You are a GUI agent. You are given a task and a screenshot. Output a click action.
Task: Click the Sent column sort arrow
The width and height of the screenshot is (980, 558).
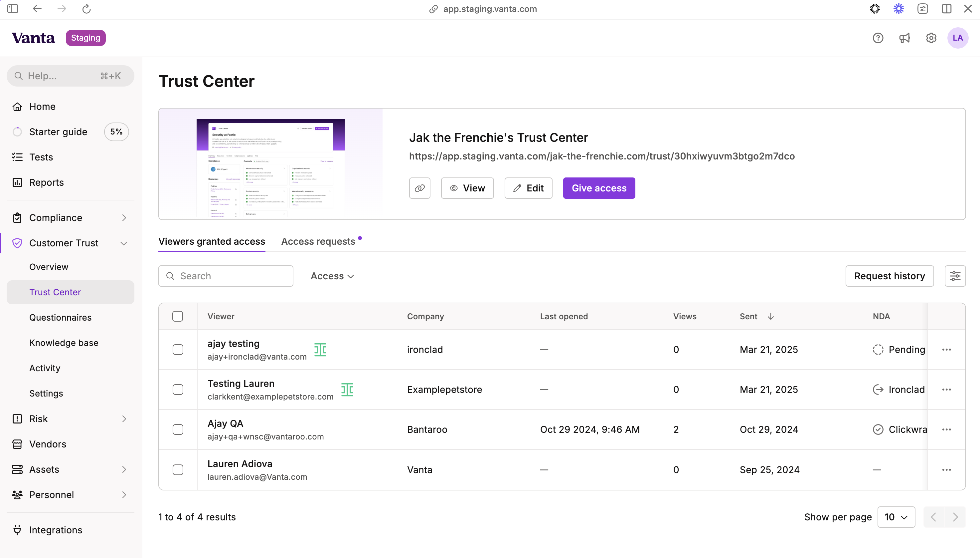[771, 317]
